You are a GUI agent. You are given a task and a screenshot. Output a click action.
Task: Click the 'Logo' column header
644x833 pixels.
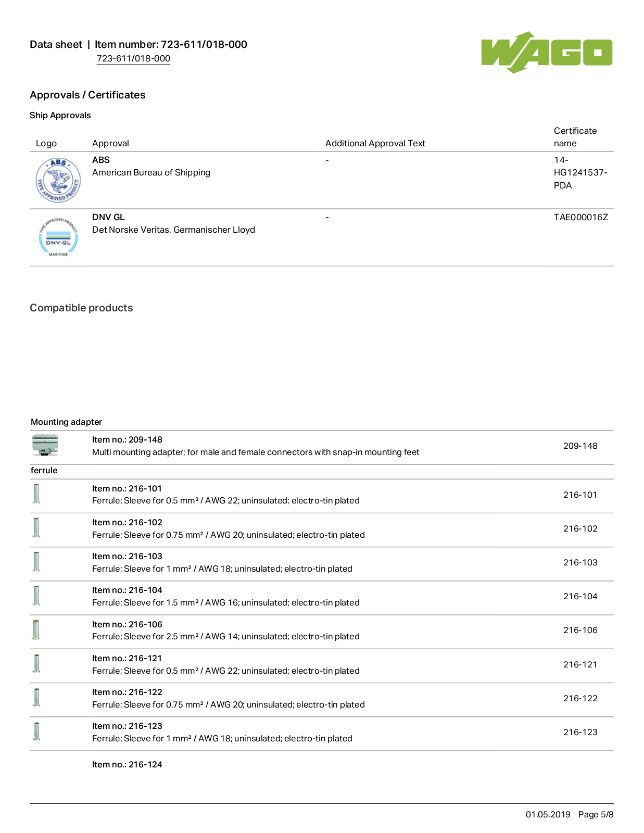tap(46, 143)
